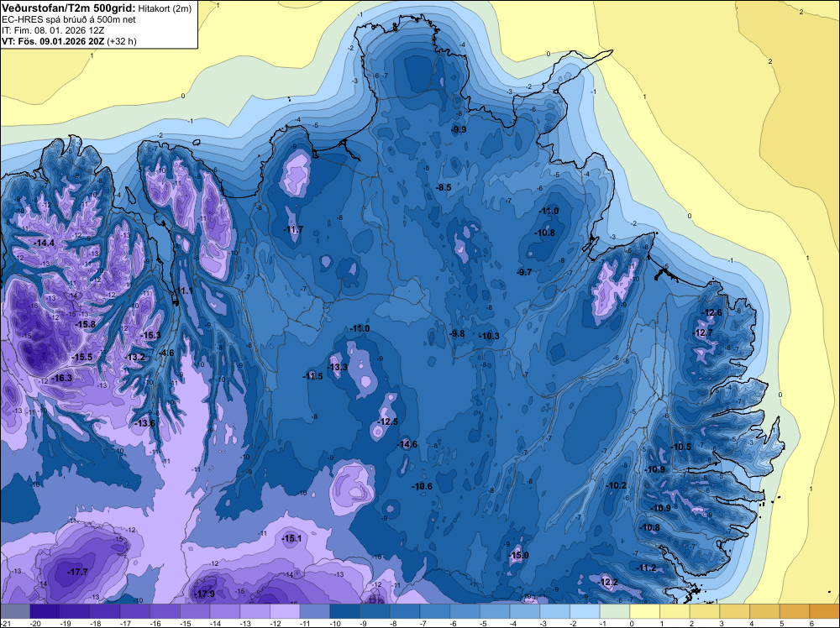The height and width of the screenshot is (628, 840).
Task: Select the legend swatch labeled -5
Action: pyautogui.click(x=495, y=611)
